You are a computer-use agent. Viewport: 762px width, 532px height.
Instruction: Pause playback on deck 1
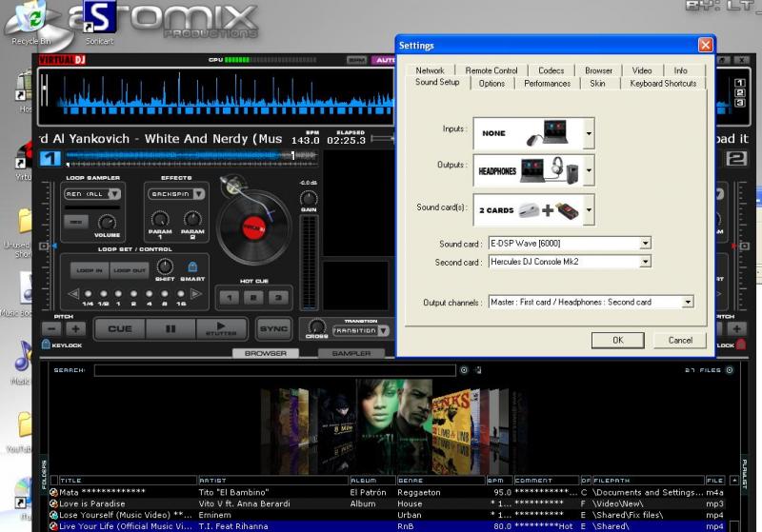(170, 328)
